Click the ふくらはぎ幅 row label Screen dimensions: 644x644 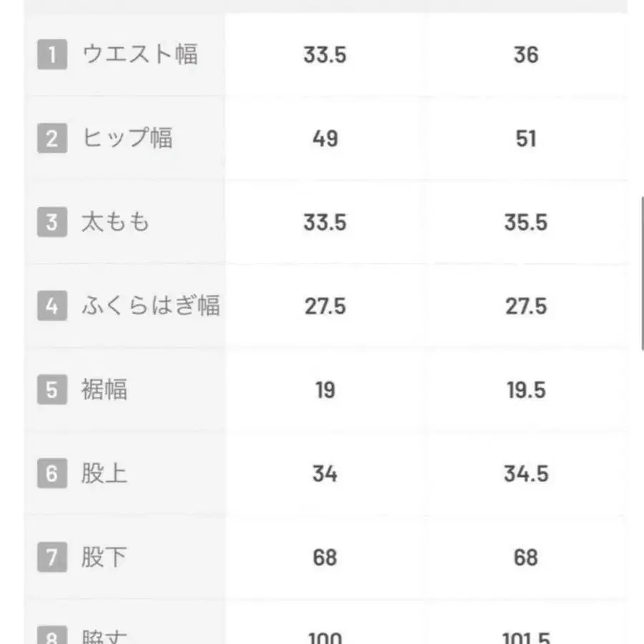(150, 306)
